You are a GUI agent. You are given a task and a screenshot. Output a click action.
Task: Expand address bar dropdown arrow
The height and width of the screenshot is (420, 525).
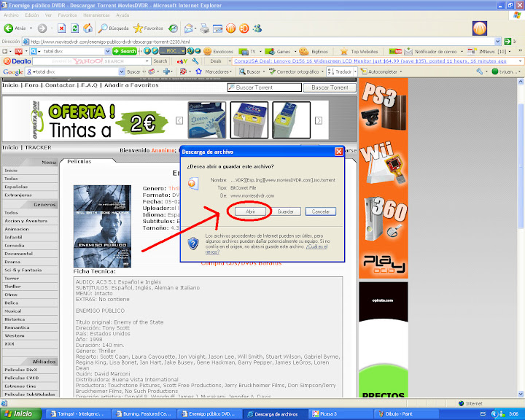497,42
